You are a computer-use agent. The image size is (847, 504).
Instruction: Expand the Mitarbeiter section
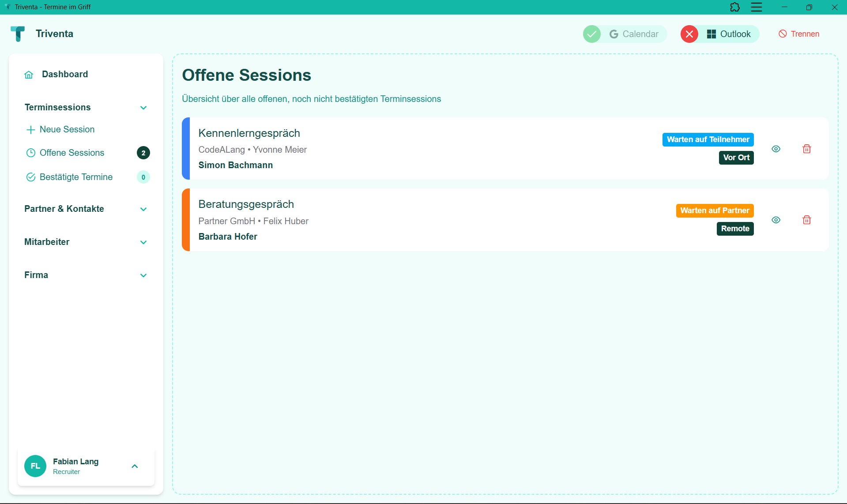click(x=143, y=242)
